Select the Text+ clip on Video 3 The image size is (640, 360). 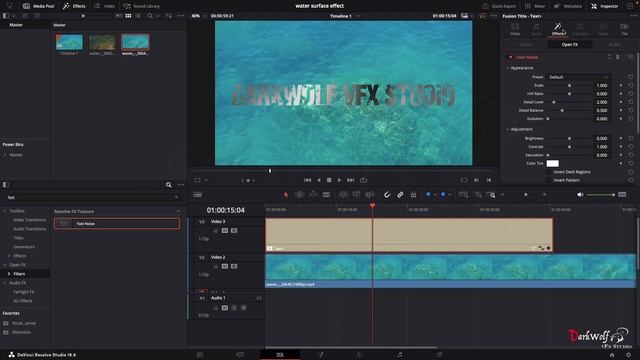tap(409, 235)
